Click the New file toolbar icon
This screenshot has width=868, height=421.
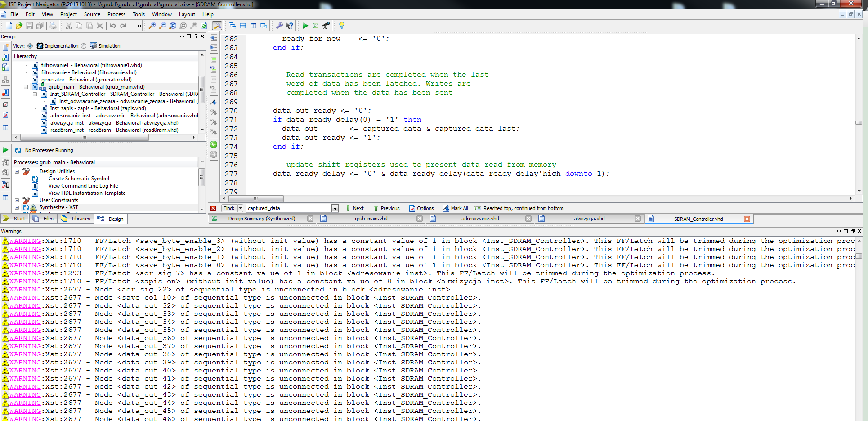coord(9,26)
